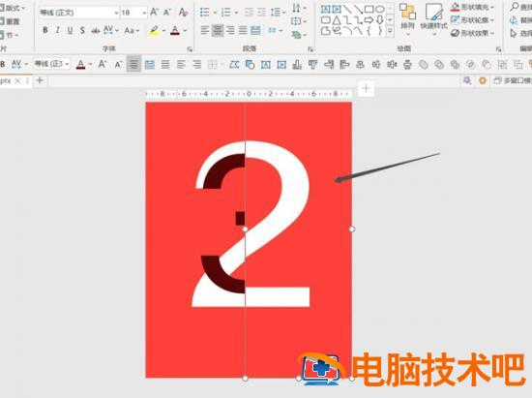The image size is (532, 398).
Task: Toggle Bold in the Font group
Action: point(45,30)
